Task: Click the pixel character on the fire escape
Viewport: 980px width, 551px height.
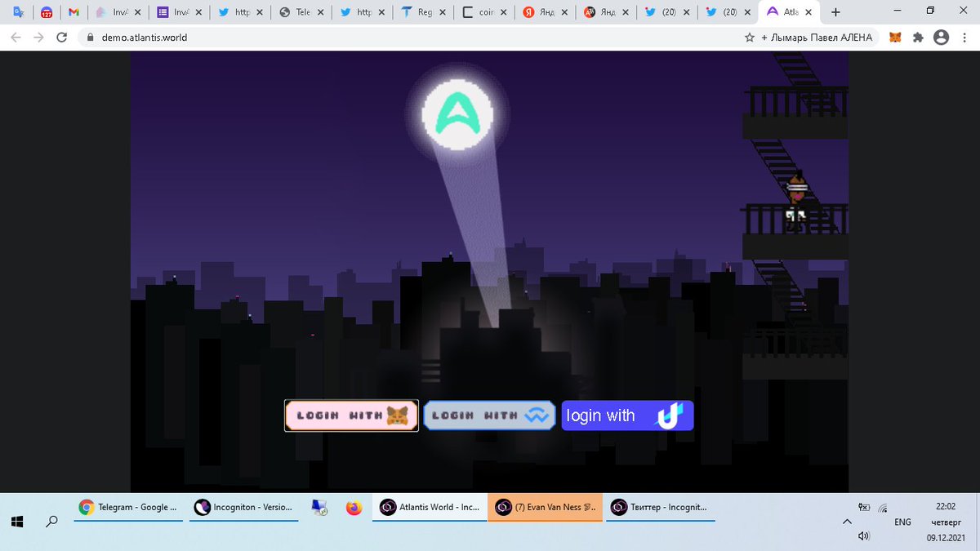Action: click(797, 202)
